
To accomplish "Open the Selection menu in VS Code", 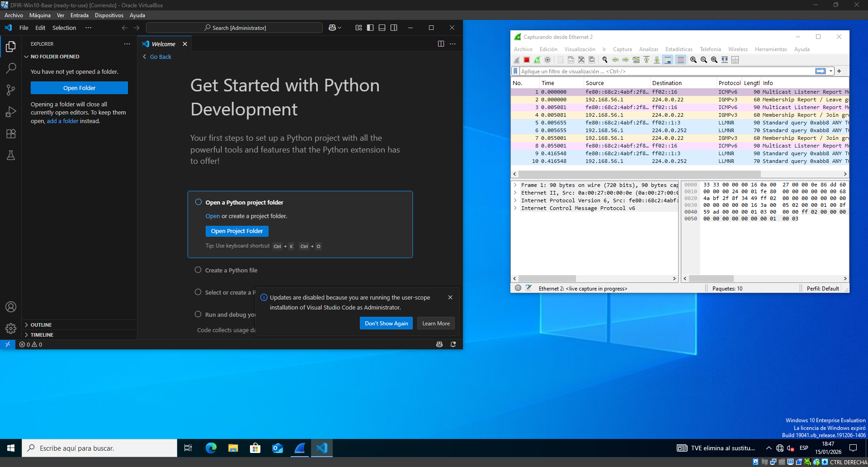I will click(64, 28).
